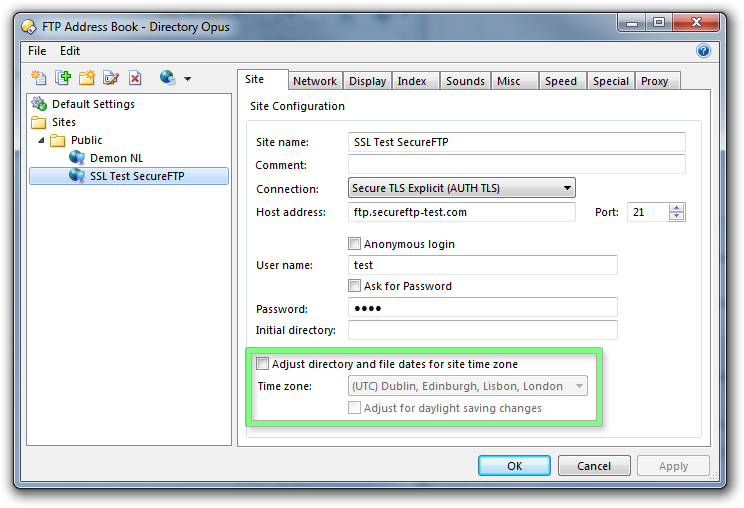Open the Edit menu

pos(70,51)
